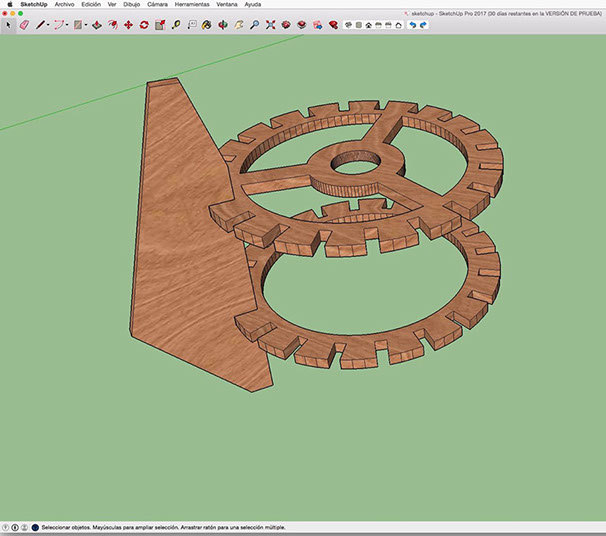606x536 pixels.
Task: Expand the Line tool dropdown arrow
Action: click(50, 25)
